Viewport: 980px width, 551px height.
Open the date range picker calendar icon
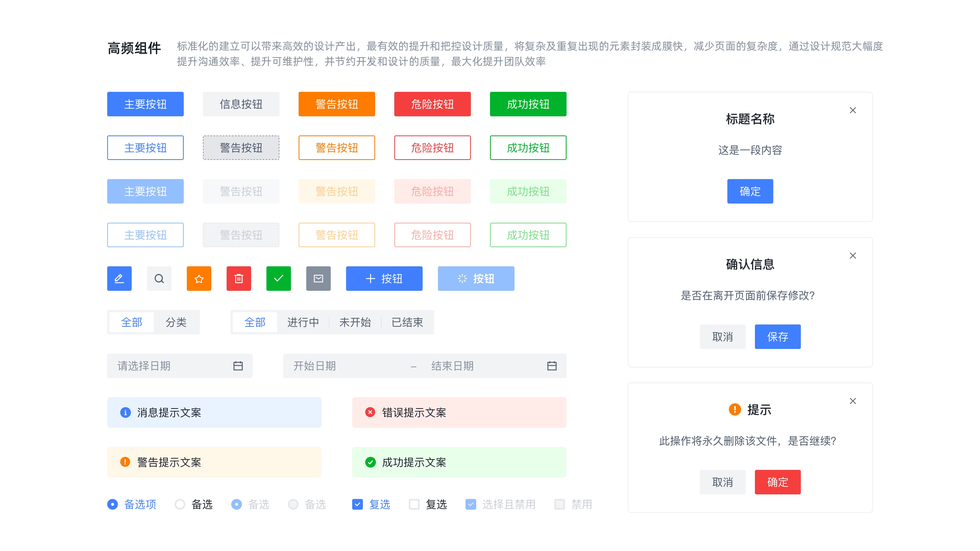click(552, 366)
